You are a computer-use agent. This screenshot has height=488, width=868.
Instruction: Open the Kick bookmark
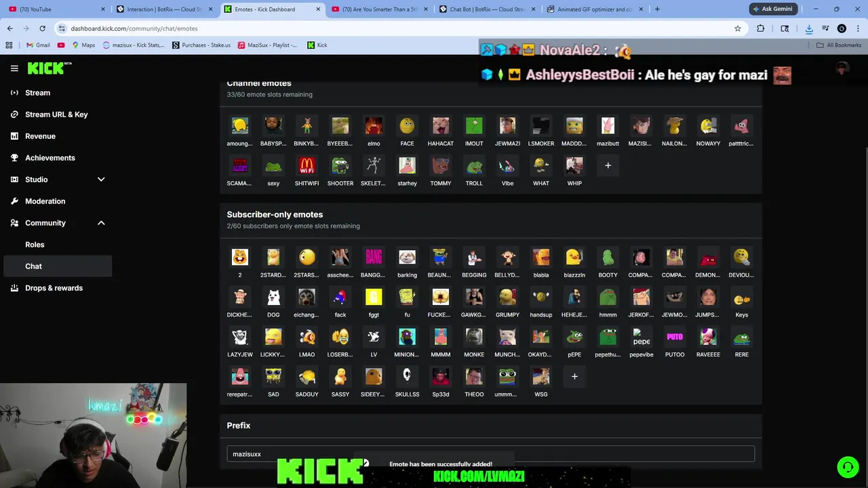317,45
